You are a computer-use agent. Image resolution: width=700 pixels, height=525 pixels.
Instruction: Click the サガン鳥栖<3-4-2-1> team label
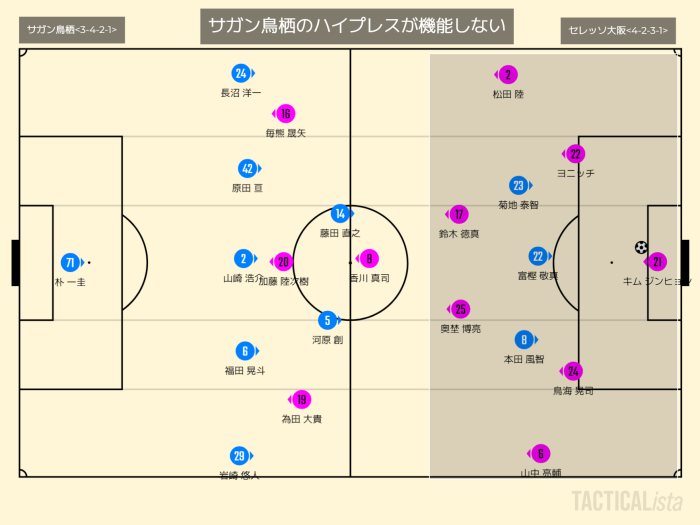(71, 31)
